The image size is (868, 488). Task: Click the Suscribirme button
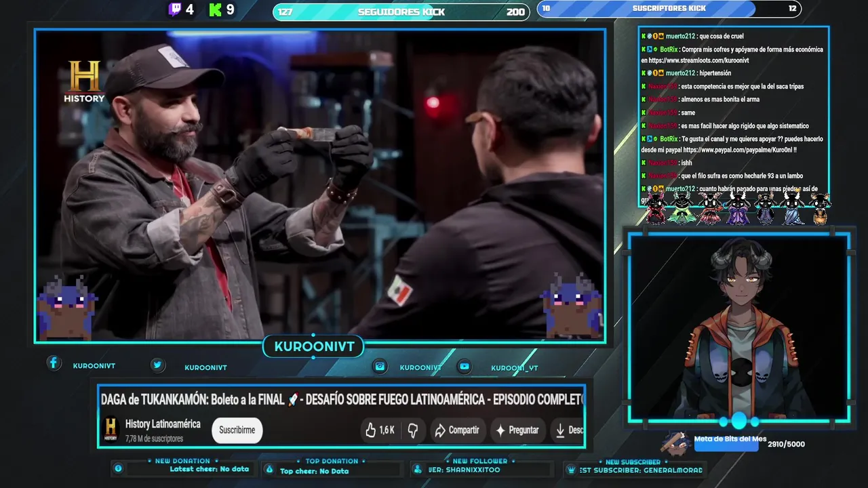click(x=237, y=430)
